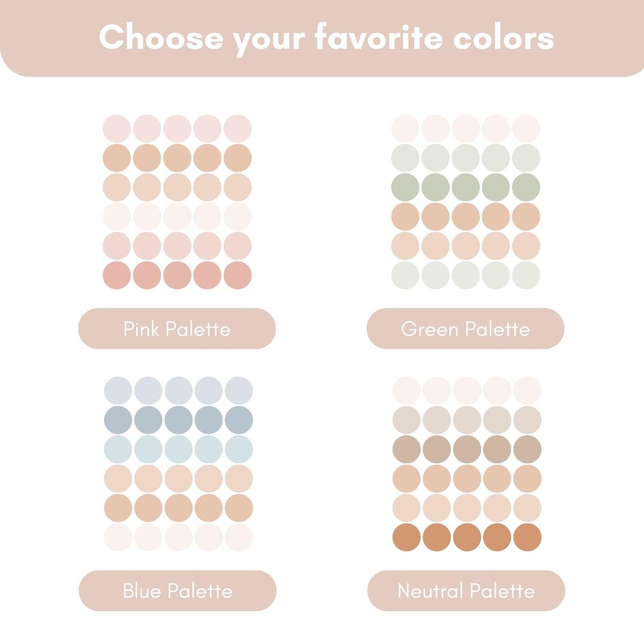Select leftmost taupe dot in Neutral Palette
644x644 pixels.
tap(407, 449)
